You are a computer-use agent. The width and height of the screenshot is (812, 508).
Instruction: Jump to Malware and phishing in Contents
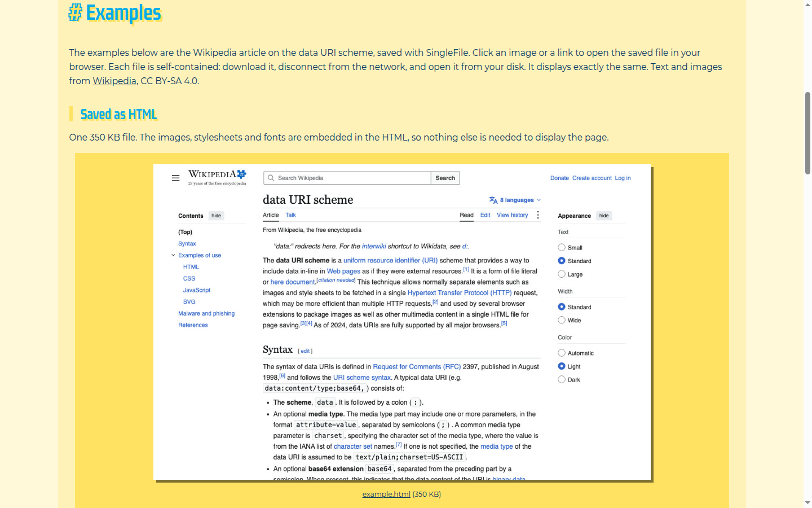click(x=206, y=313)
